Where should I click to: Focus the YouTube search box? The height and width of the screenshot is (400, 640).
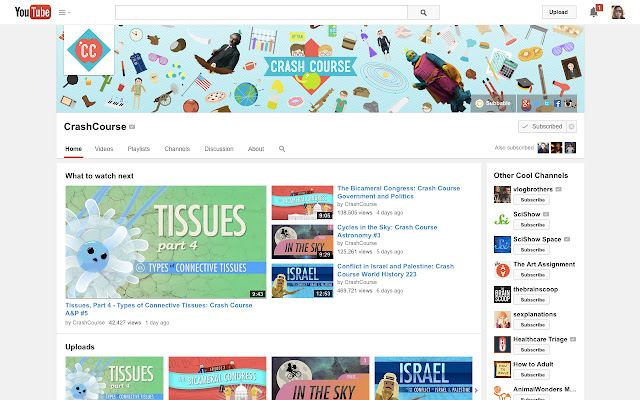pos(261,13)
